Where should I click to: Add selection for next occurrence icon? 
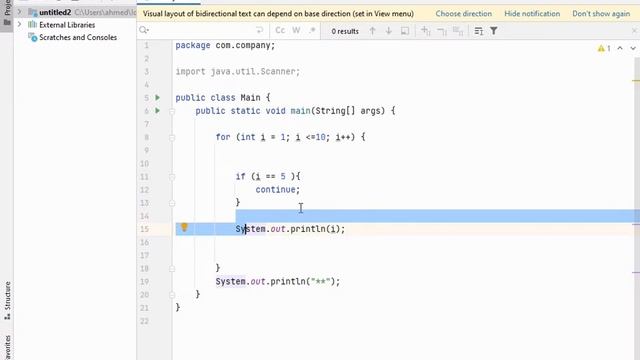pos(426,31)
